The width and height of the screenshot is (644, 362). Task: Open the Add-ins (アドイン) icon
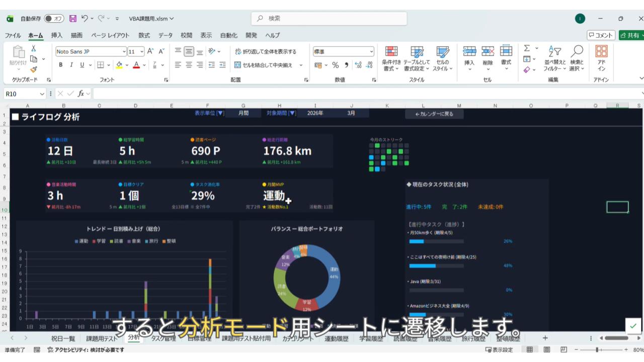click(x=601, y=59)
